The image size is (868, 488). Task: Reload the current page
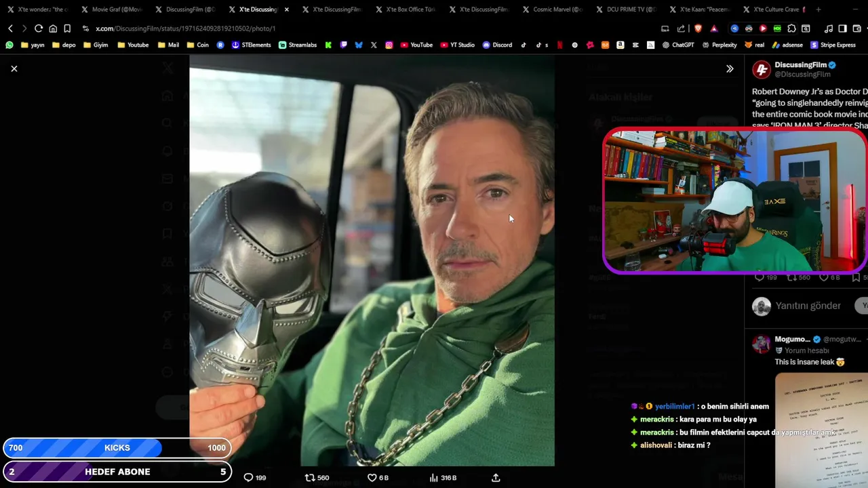pyautogui.click(x=39, y=28)
